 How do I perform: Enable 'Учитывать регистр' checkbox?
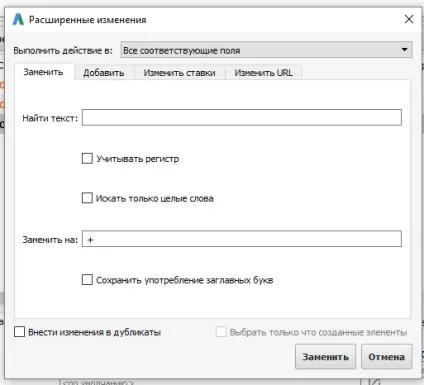point(87,158)
